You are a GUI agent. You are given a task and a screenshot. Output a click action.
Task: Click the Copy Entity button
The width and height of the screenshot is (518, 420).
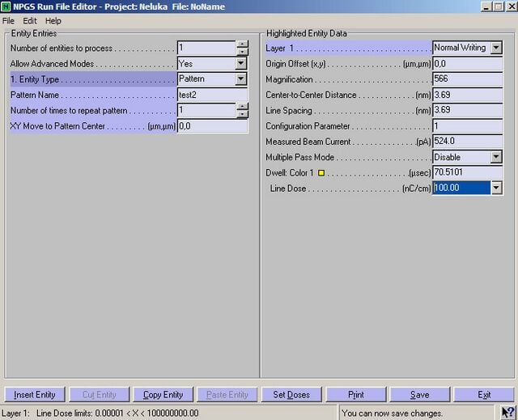tap(163, 395)
